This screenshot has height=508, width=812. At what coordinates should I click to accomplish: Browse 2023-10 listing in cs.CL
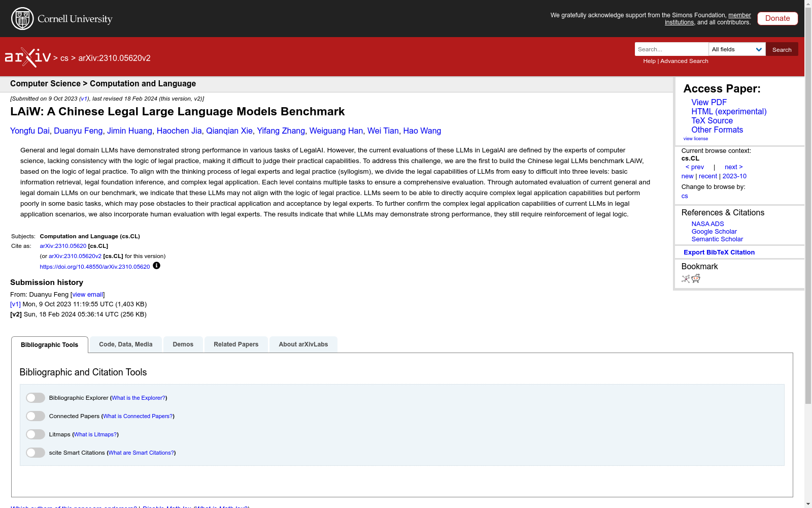pyautogui.click(x=734, y=176)
